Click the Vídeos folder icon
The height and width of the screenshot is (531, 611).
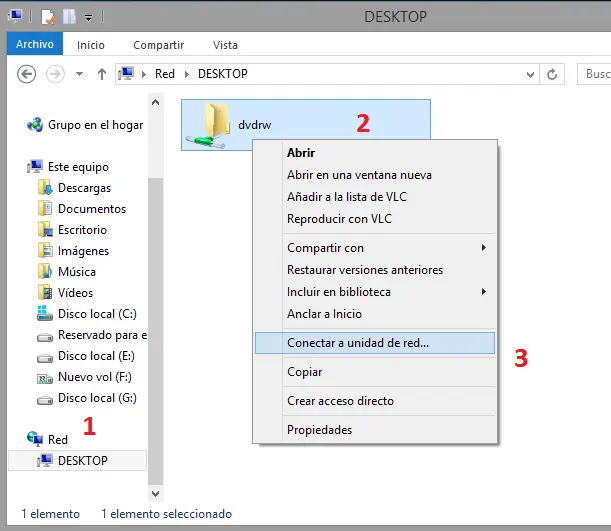coord(45,293)
